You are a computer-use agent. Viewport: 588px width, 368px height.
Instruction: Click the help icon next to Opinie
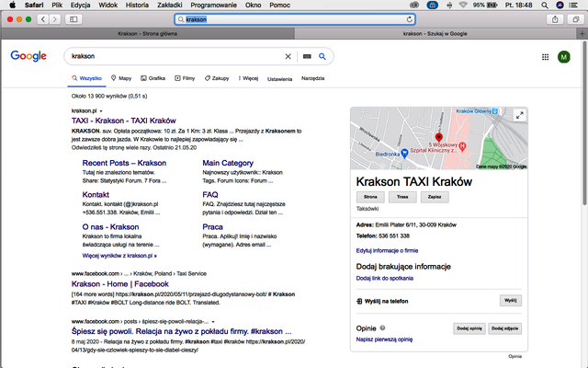pos(382,328)
